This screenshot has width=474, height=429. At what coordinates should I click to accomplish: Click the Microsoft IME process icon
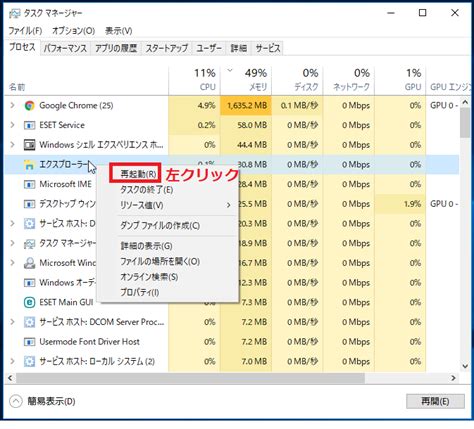pos(29,184)
